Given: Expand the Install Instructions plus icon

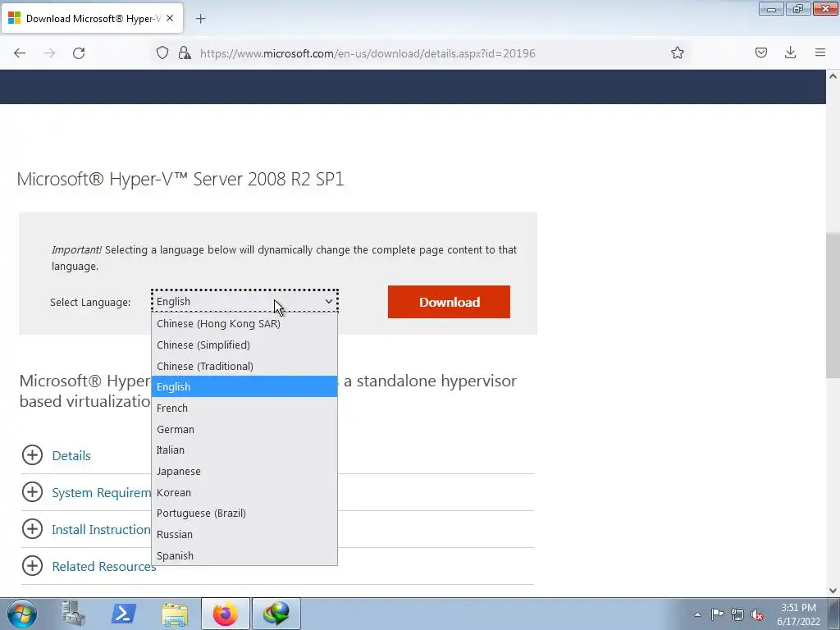Looking at the screenshot, I should point(32,529).
